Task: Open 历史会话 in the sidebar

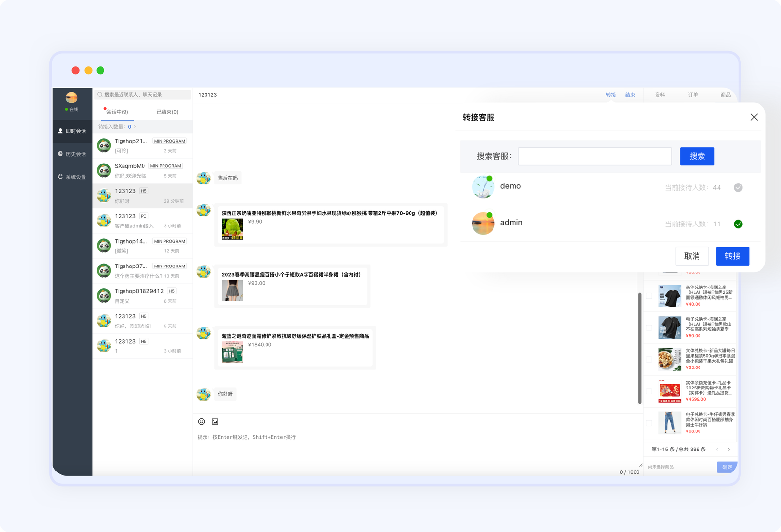Action: (x=72, y=154)
